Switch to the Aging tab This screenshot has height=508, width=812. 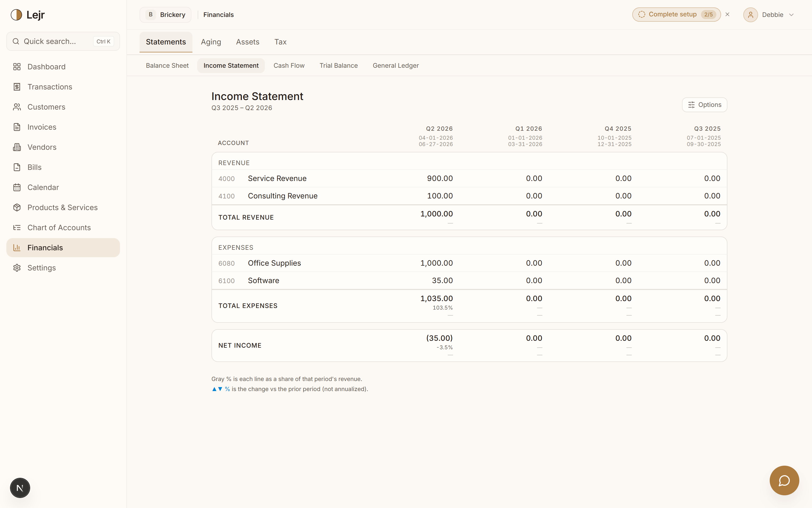211,42
